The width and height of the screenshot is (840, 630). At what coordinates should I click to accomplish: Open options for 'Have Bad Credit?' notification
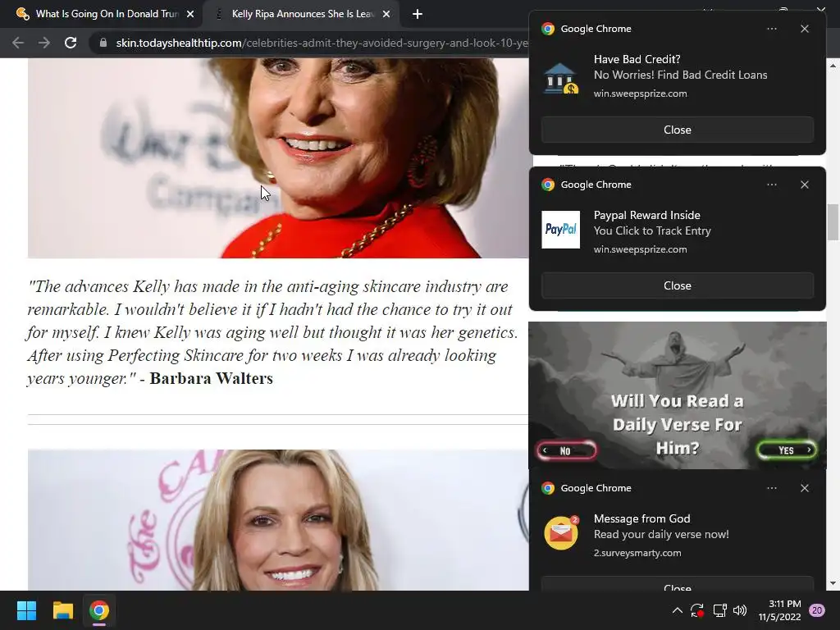(771, 29)
